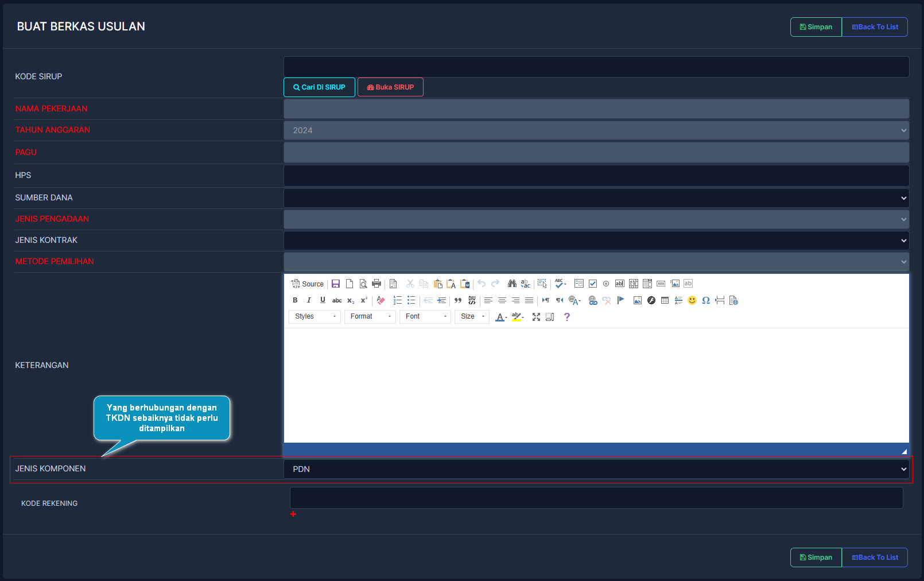Open the Text Color picker
The height and width of the screenshot is (581, 924).
click(501, 317)
